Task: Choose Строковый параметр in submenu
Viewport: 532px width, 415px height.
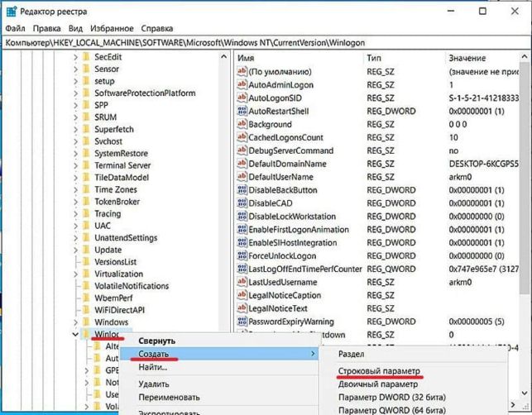Action: (x=379, y=371)
